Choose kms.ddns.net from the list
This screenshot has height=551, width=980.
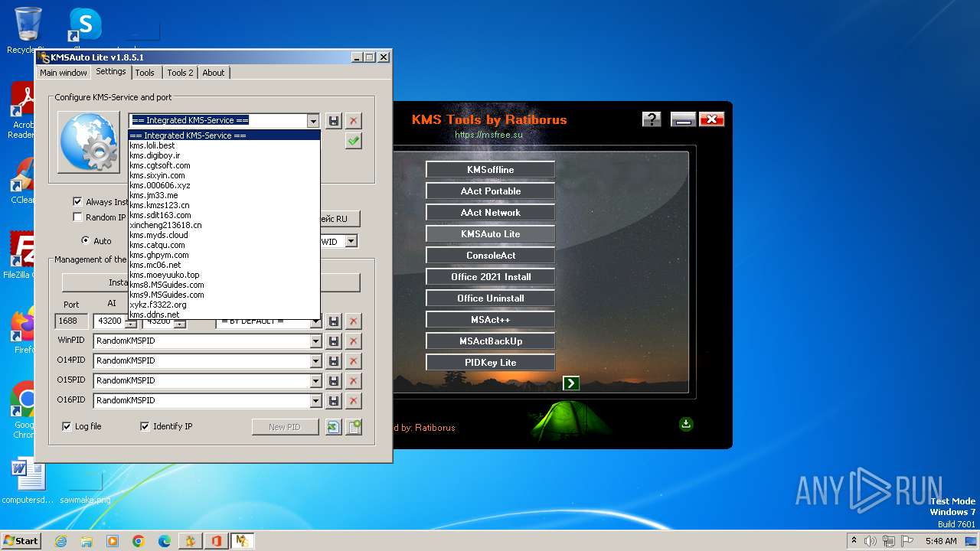(x=224, y=315)
